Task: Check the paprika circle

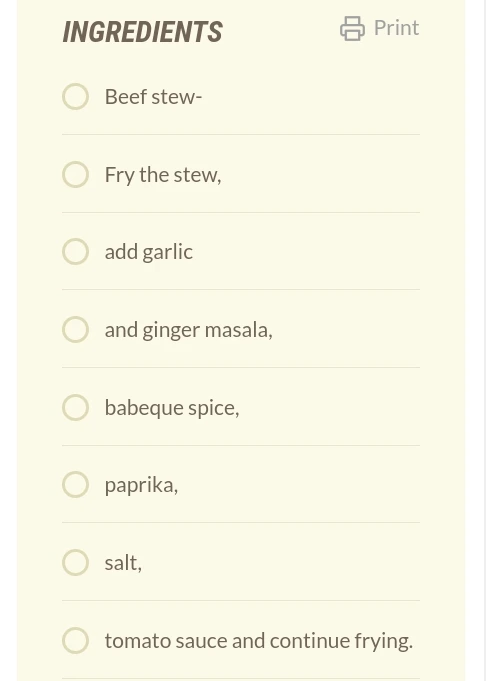Action: click(76, 484)
